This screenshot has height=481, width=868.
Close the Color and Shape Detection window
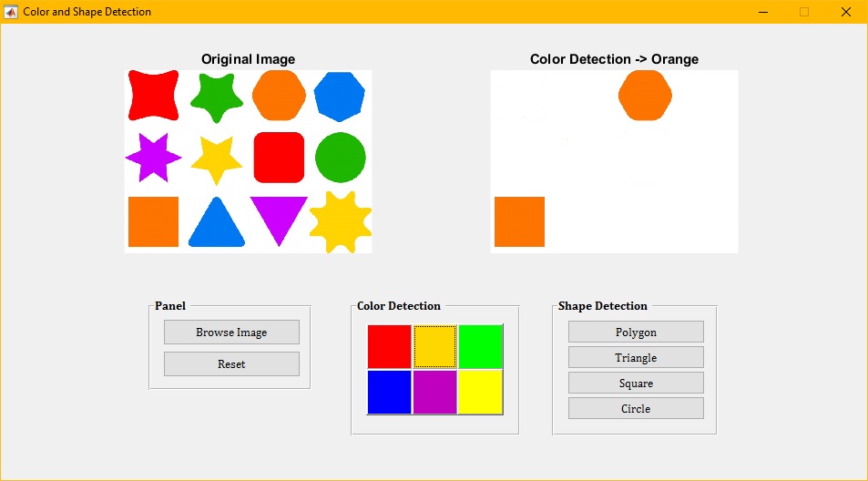click(845, 12)
